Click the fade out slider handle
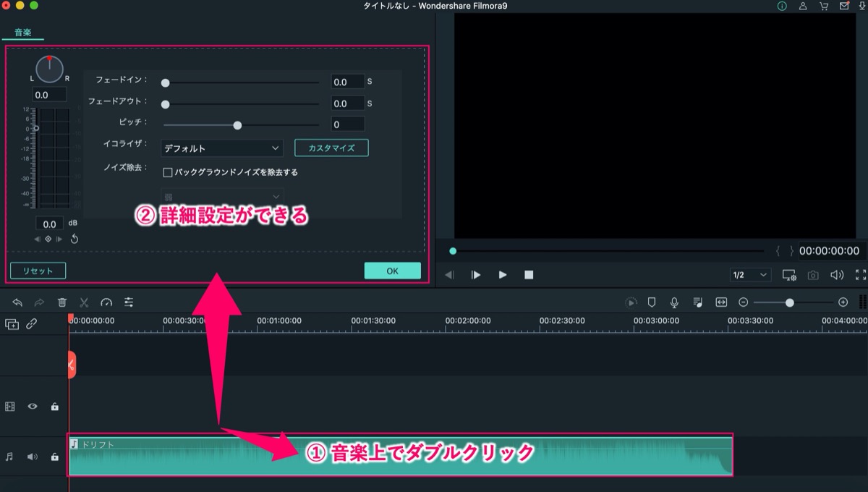Screen dimensions: 868x492 tap(165, 104)
